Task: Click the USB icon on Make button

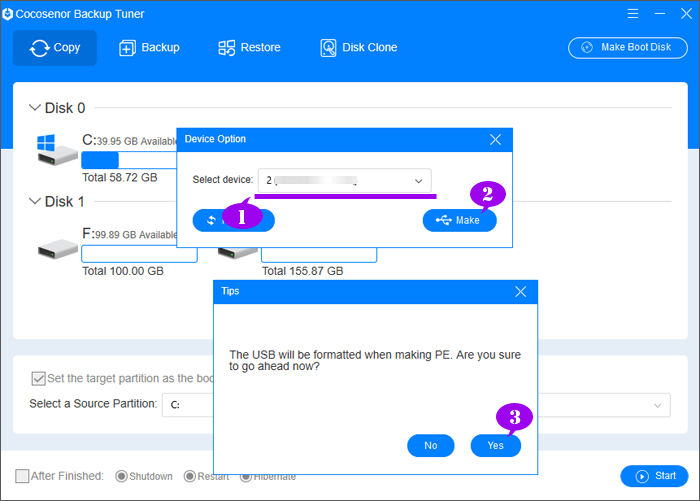Action: point(444,220)
